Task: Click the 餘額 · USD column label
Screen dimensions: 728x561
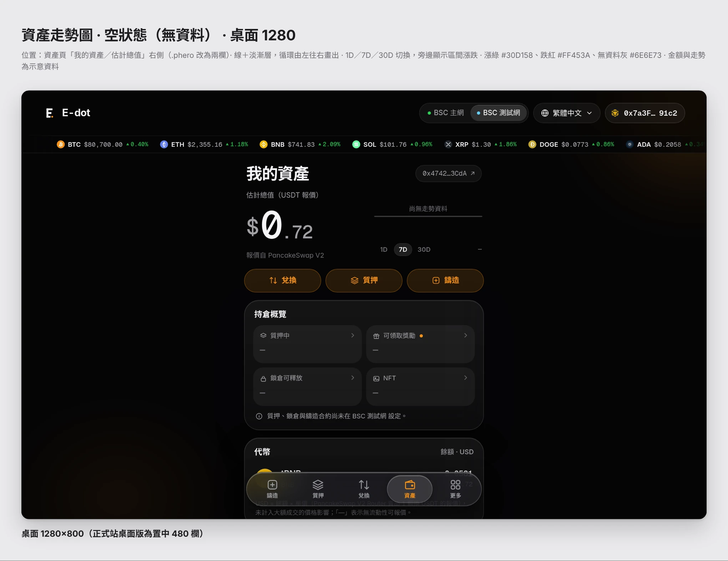Action: pos(457,452)
